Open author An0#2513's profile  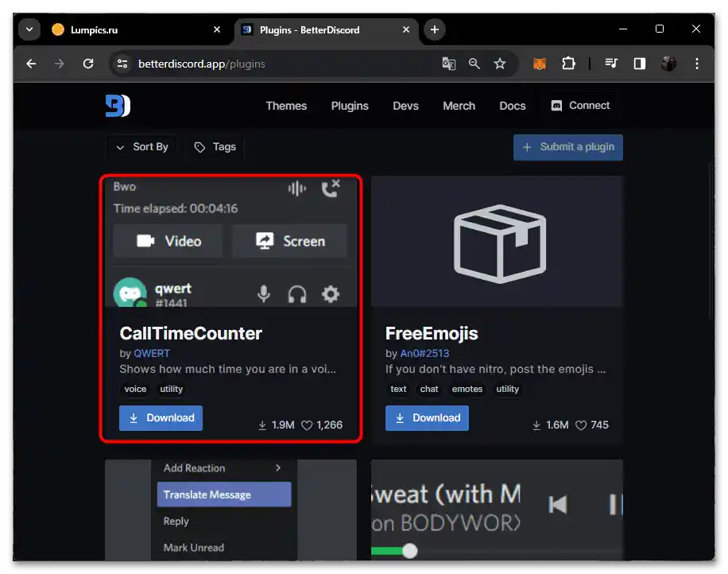coord(424,354)
